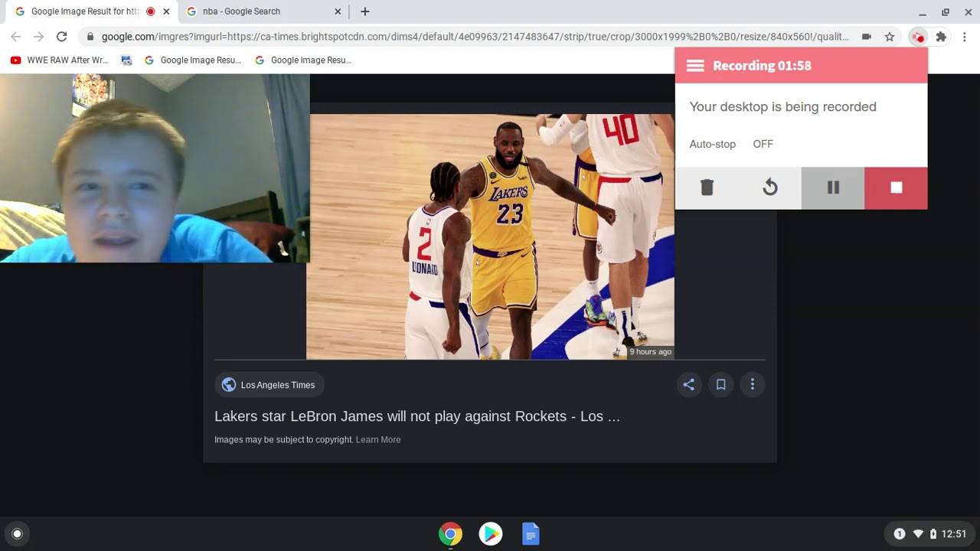
Task: Click 'Your desktop is being recorded' text
Action: (782, 107)
